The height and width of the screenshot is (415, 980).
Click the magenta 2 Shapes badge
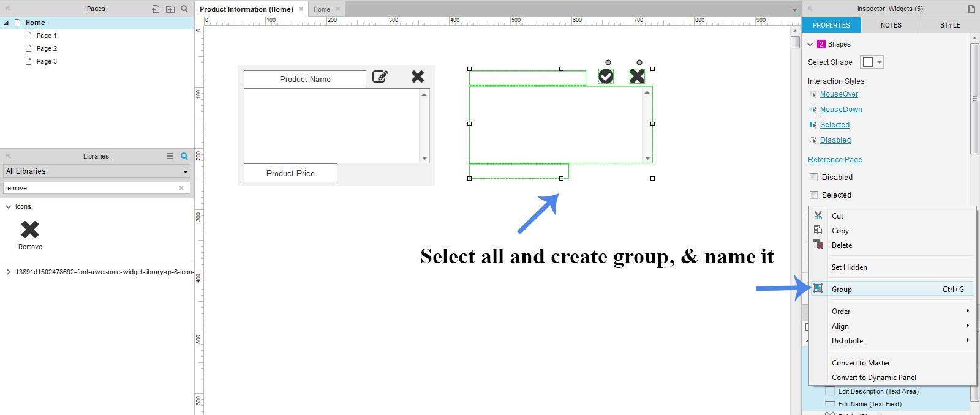pyautogui.click(x=821, y=44)
